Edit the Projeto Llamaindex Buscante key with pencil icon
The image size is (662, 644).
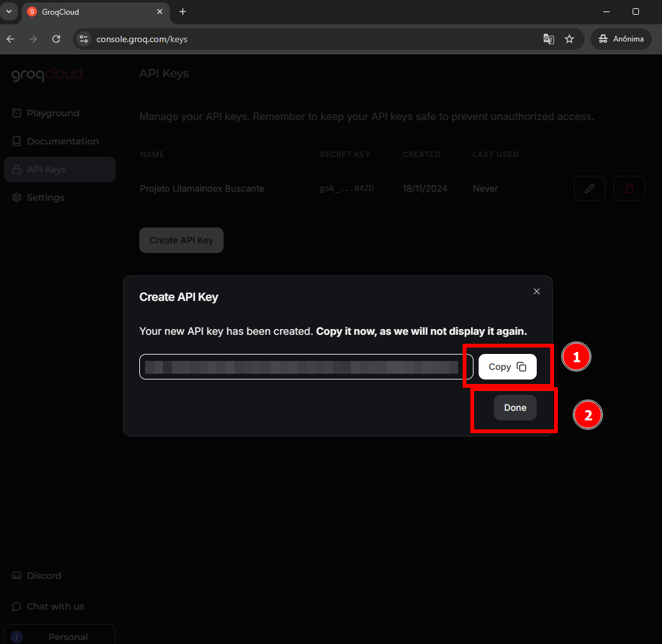[589, 188]
